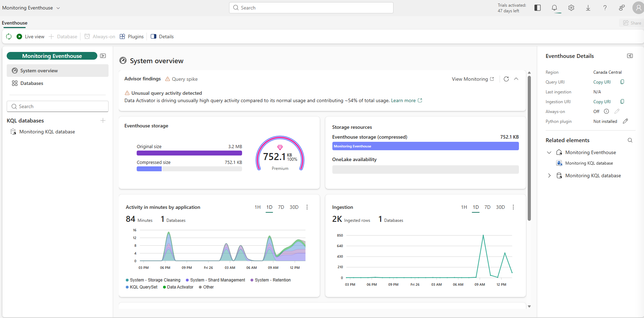Open the Plugins toolbar option

[132, 37]
